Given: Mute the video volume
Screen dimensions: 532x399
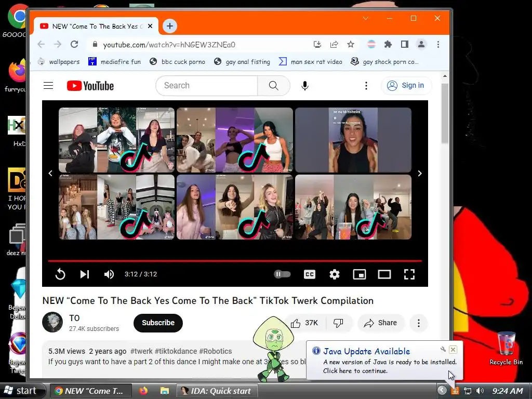Looking at the screenshot, I should click(x=109, y=274).
